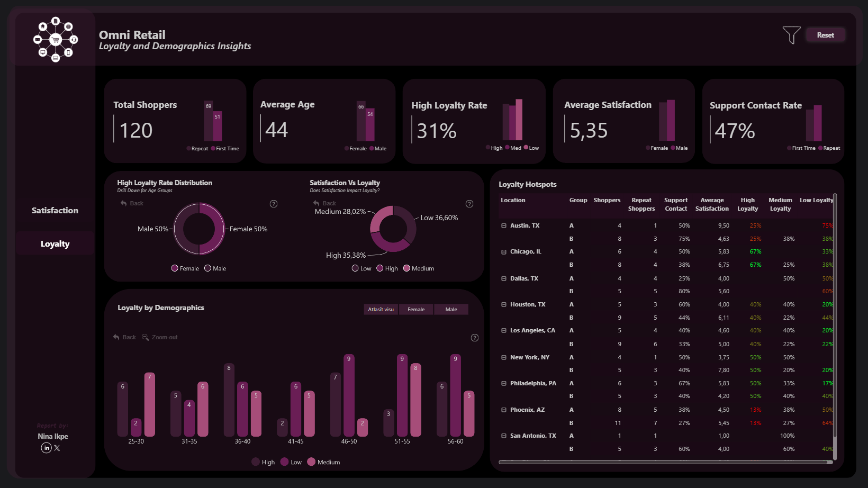Expand the Chicago, IL row
This screenshot has width=868, height=488.
(x=504, y=252)
